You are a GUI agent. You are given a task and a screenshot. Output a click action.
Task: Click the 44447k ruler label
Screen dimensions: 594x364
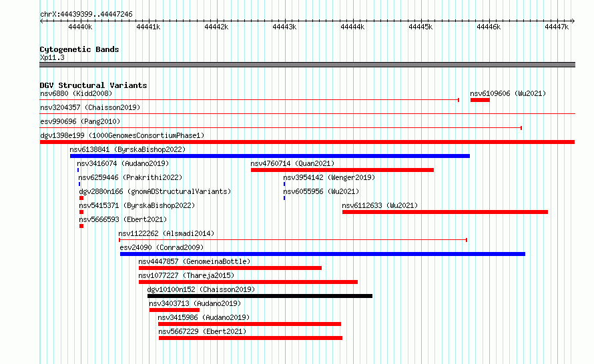click(x=557, y=27)
